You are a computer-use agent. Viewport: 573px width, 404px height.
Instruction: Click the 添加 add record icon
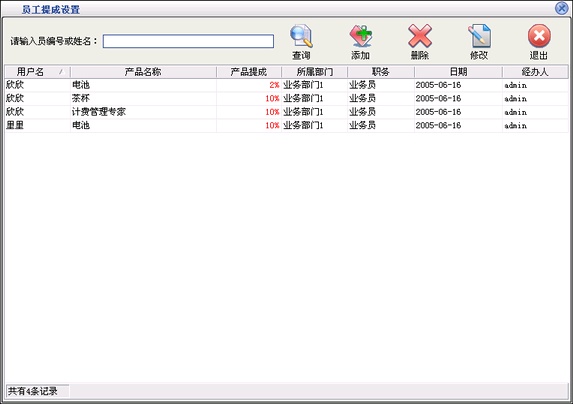(361, 36)
